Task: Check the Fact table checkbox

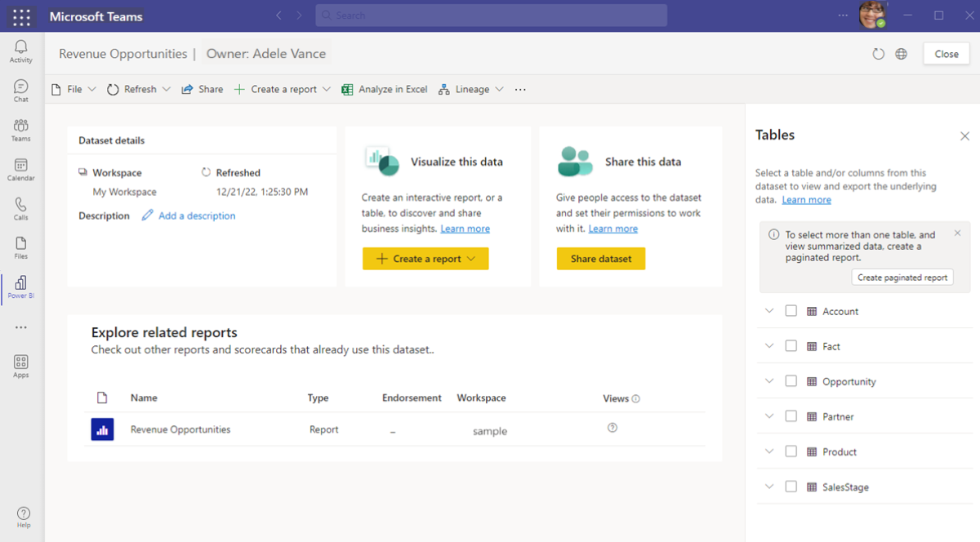Action: point(791,346)
